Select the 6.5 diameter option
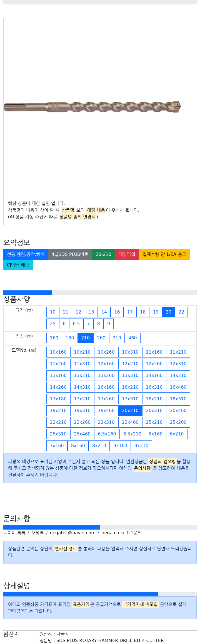 coord(76,324)
